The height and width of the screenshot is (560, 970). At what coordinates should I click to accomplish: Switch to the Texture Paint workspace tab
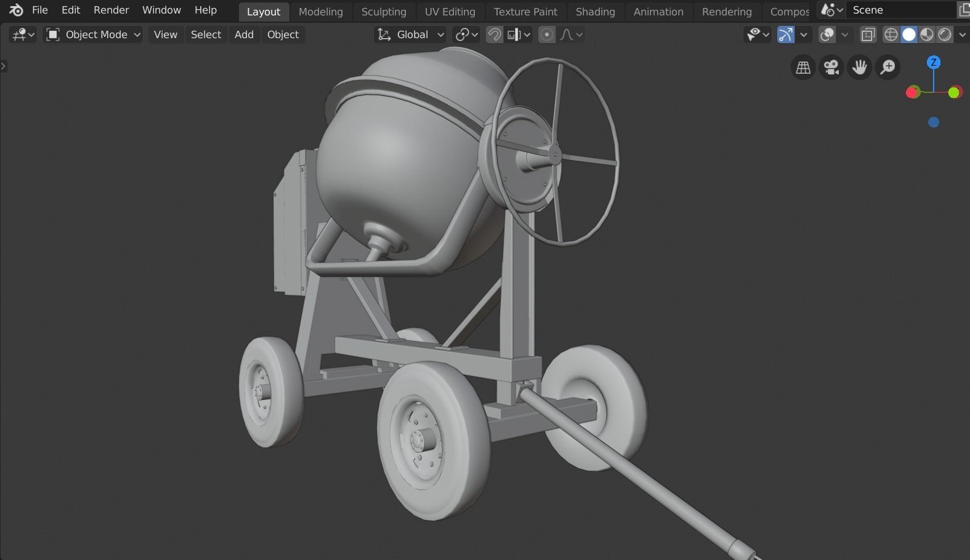point(525,12)
